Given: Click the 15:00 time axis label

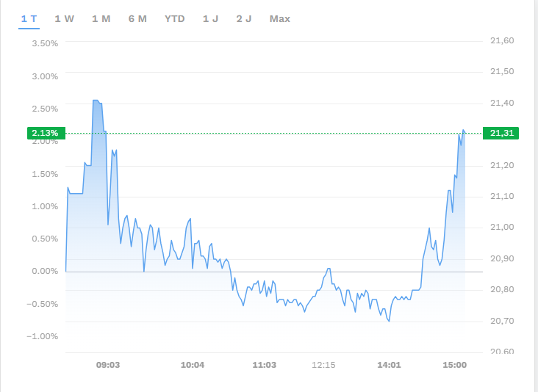Looking at the screenshot, I should (x=455, y=365).
